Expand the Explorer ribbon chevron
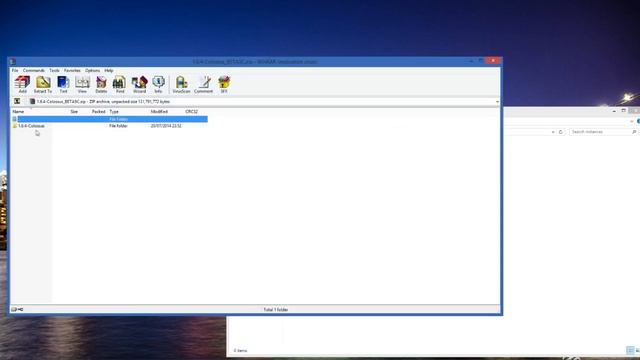The width and height of the screenshot is (640, 360). pos(632,121)
